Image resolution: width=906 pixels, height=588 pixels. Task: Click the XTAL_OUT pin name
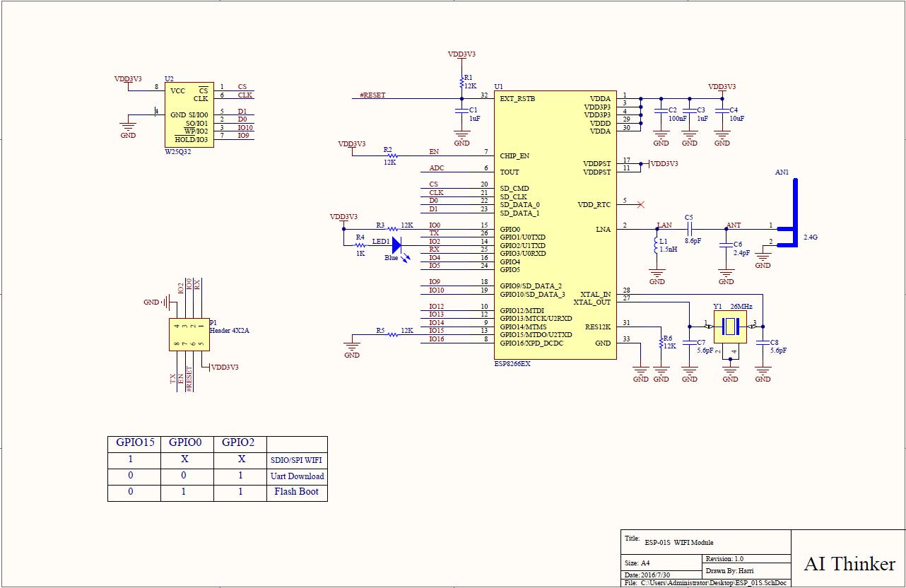coord(592,302)
